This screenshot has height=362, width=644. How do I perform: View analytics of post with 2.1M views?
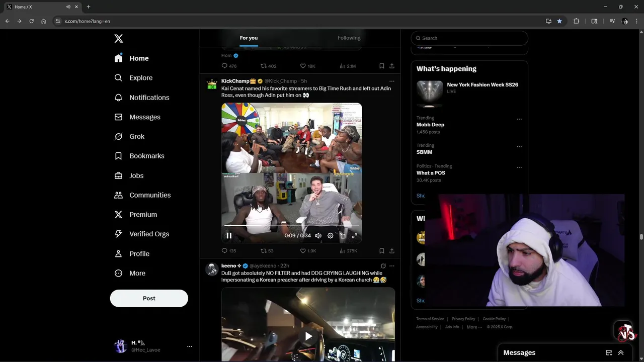pyautogui.click(x=348, y=66)
